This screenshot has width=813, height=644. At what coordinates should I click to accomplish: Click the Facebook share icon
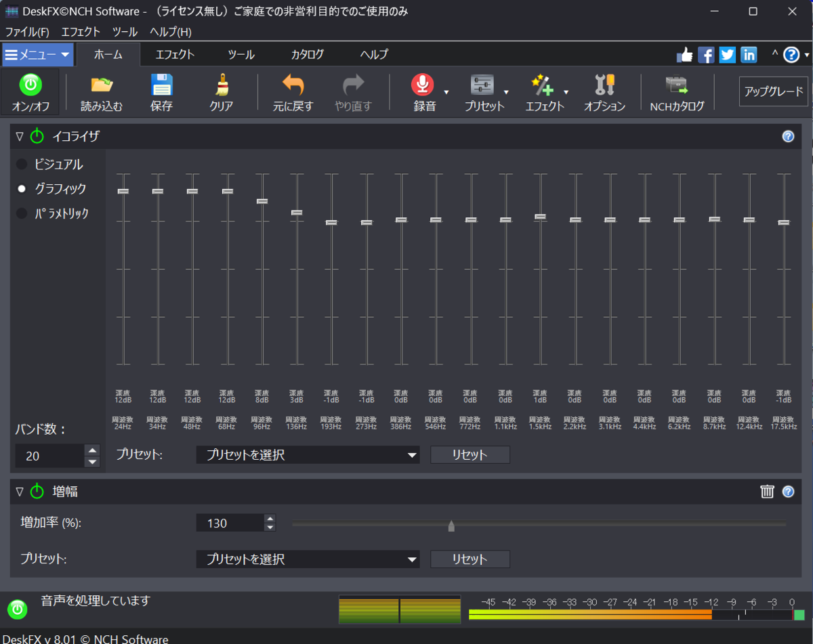click(x=706, y=55)
